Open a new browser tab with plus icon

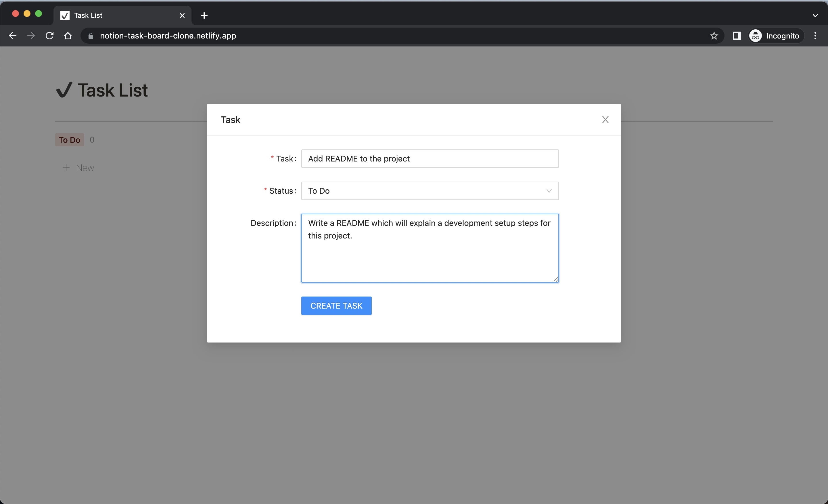pyautogui.click(x=204, y=16)
